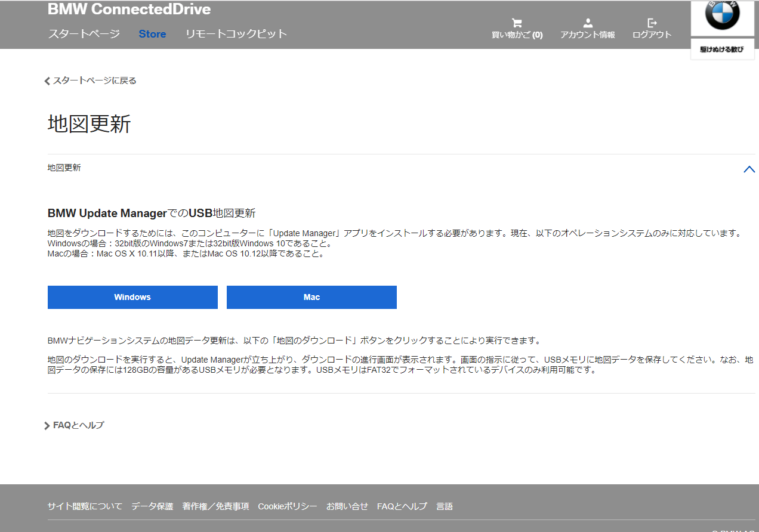Collapse the 地図更新 section chevron
Viewport: 759px width, 532px height.
pyautogui.click(x=749, y=169)
